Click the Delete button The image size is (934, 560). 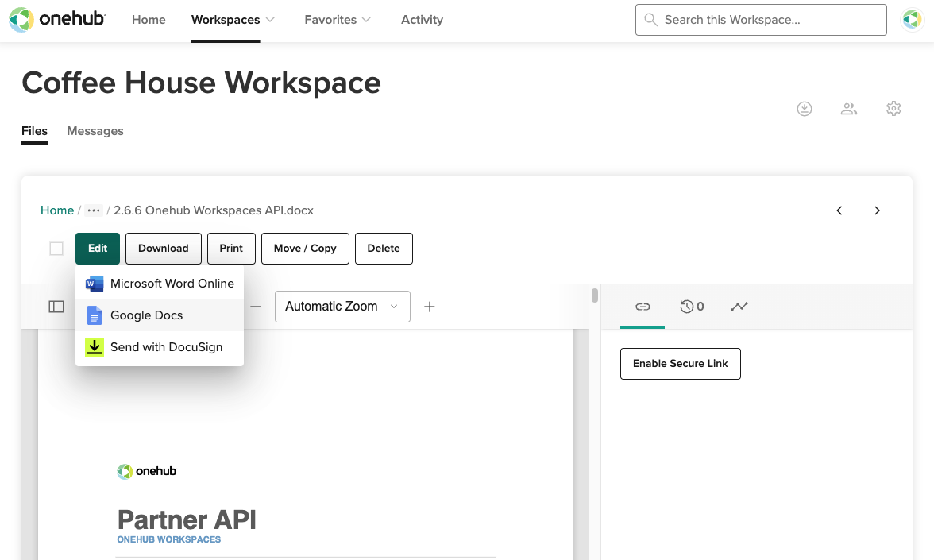[x=384, y=249]
